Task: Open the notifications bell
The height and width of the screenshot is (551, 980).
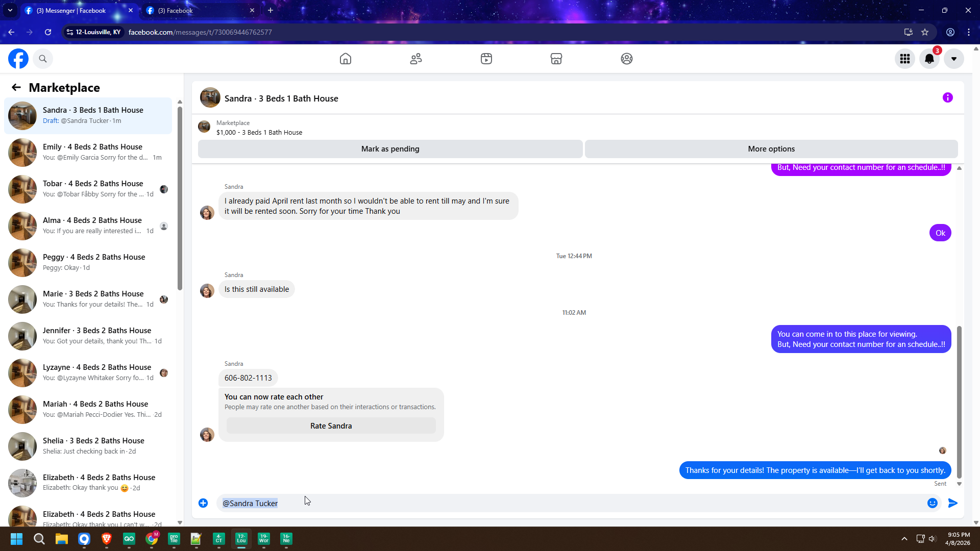Action: (x=929, y=59)
